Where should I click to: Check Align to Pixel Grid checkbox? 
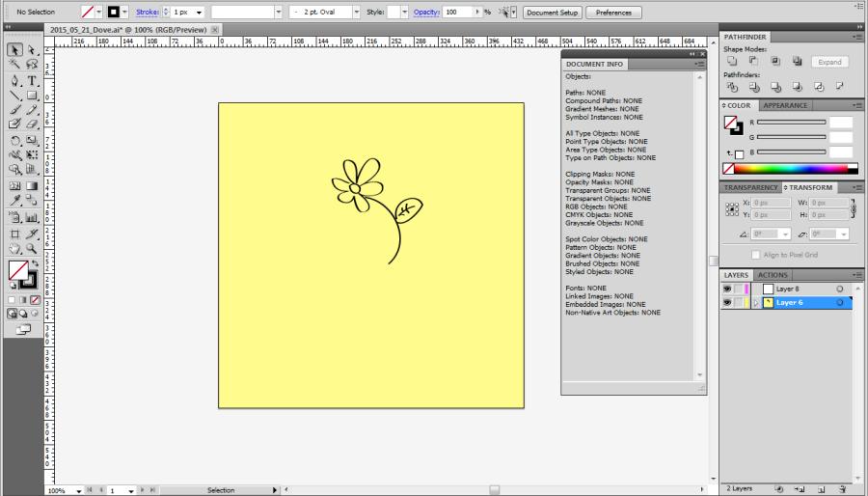[x=755, y=255]
